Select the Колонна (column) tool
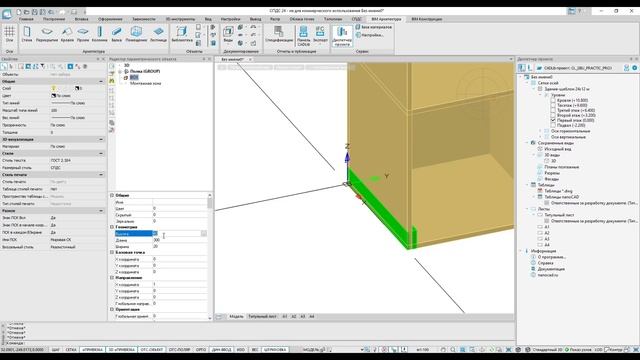 [100, 34]
